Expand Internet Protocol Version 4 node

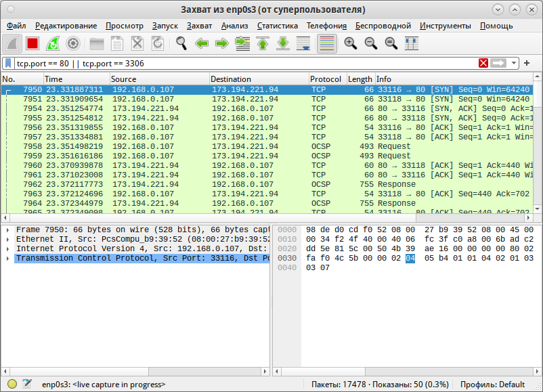pos(7,248)
